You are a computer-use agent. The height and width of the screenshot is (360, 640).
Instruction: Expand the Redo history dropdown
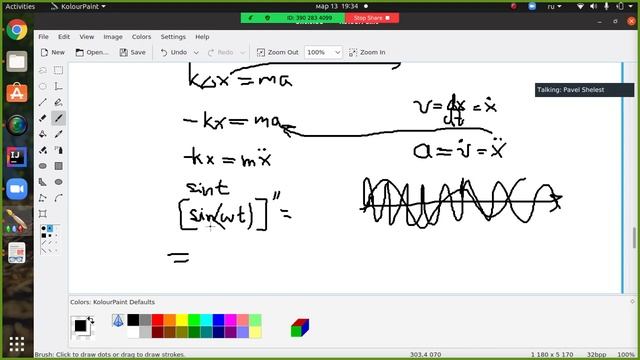tap(242, 52)
